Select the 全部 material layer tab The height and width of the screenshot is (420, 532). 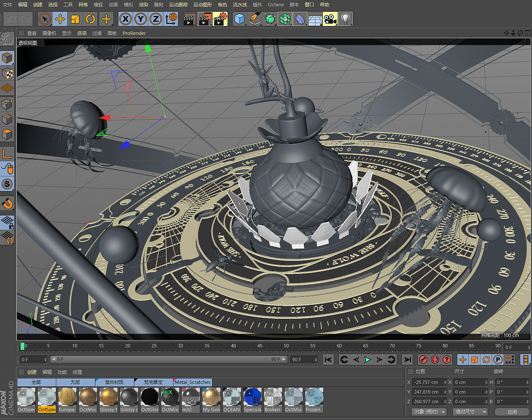tap(36, 382)
